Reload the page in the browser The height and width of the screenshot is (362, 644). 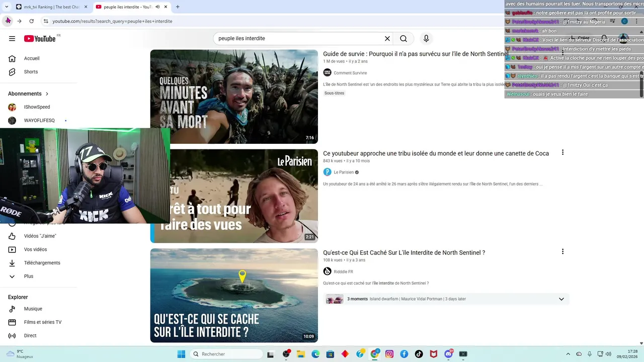pyautogui.click(x=31, y=21)
